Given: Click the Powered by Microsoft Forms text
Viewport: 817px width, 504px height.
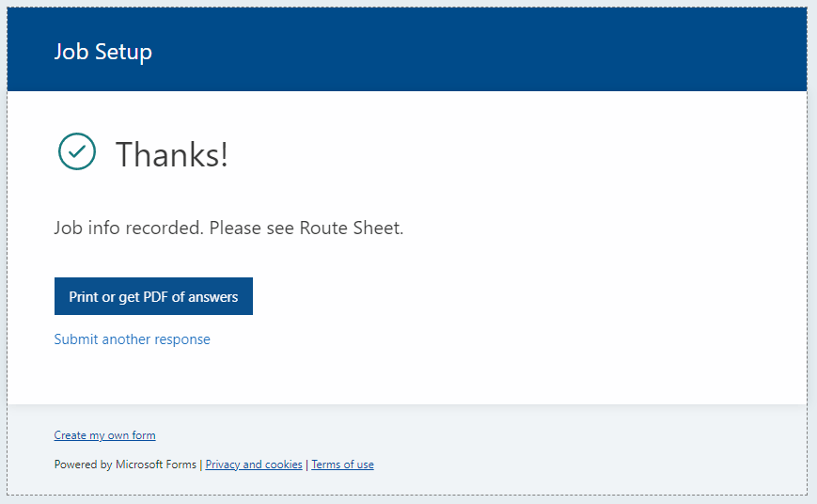Looking at the screenshot, I should pyautogui.click(x=125, y=465).
